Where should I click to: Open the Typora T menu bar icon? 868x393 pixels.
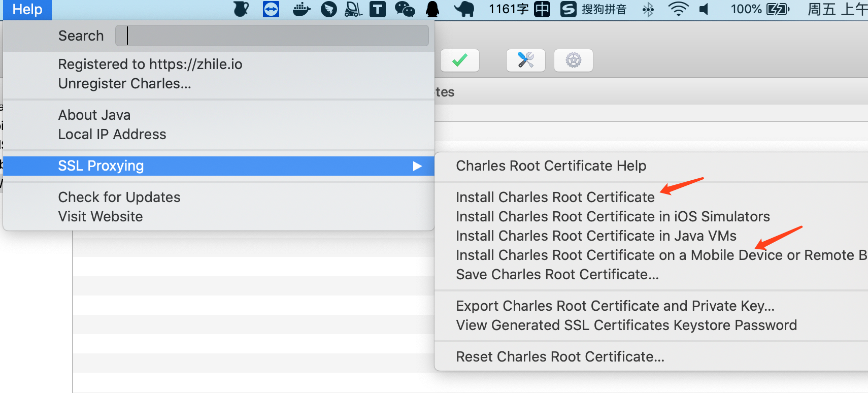[377, 9]
